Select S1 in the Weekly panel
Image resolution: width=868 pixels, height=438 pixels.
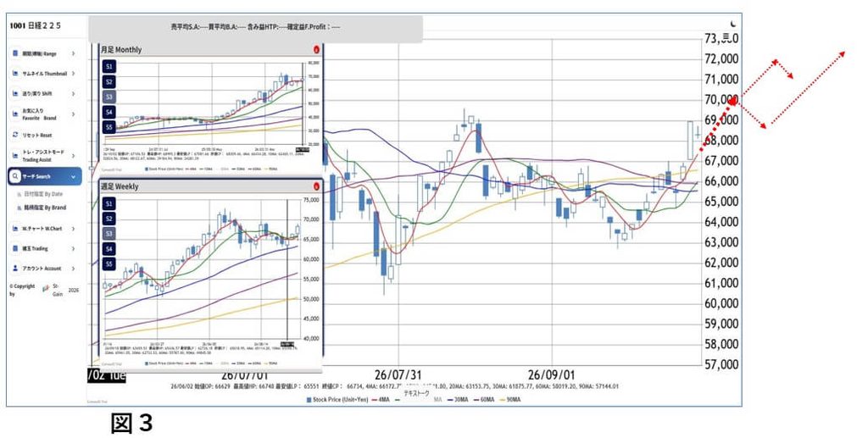click(x=109, y=204)
